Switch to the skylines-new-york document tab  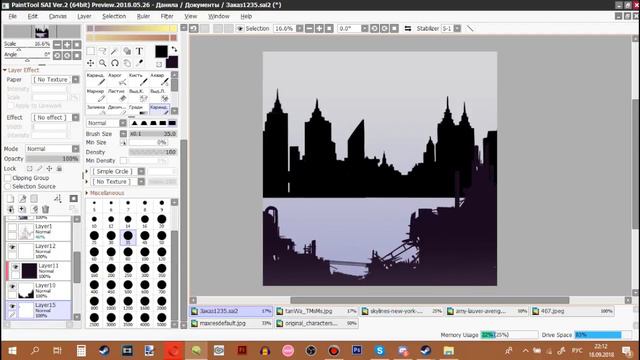tap(402, 311)
